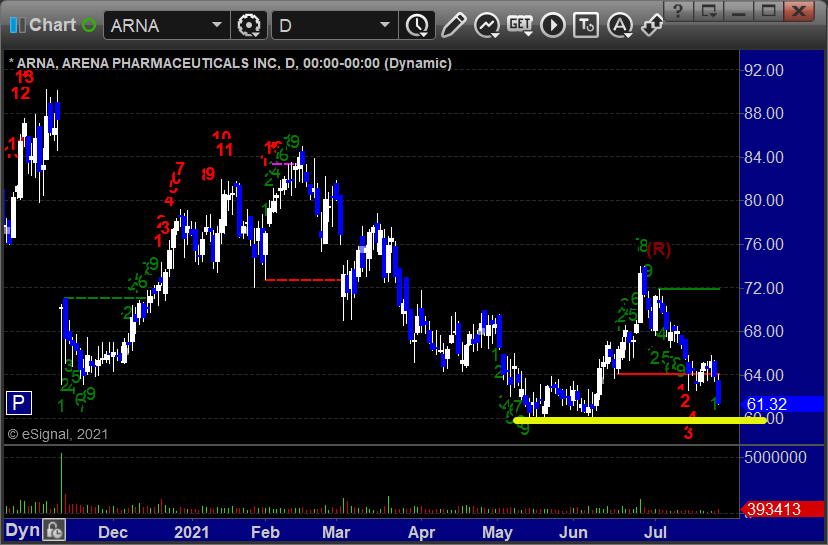Screen dimensions: 828x545
Task: Click the (R) marker near June high
Action: pos(658,249)
